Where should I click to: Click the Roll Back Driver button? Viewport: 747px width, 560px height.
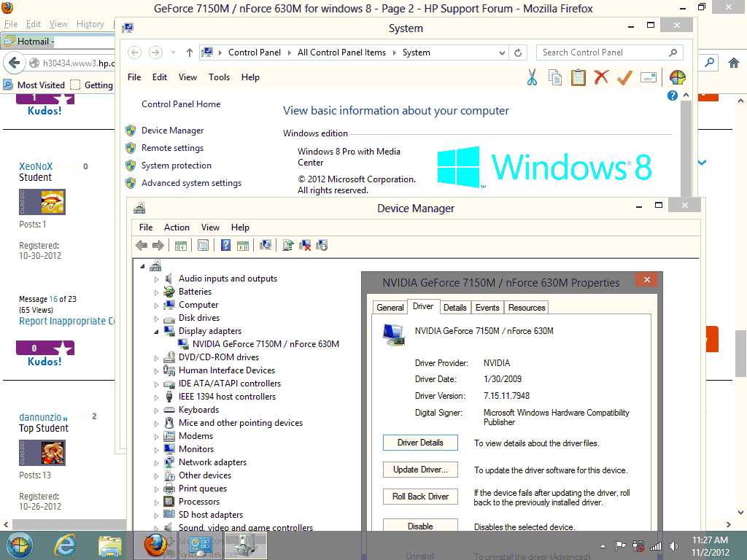point(420,496)
